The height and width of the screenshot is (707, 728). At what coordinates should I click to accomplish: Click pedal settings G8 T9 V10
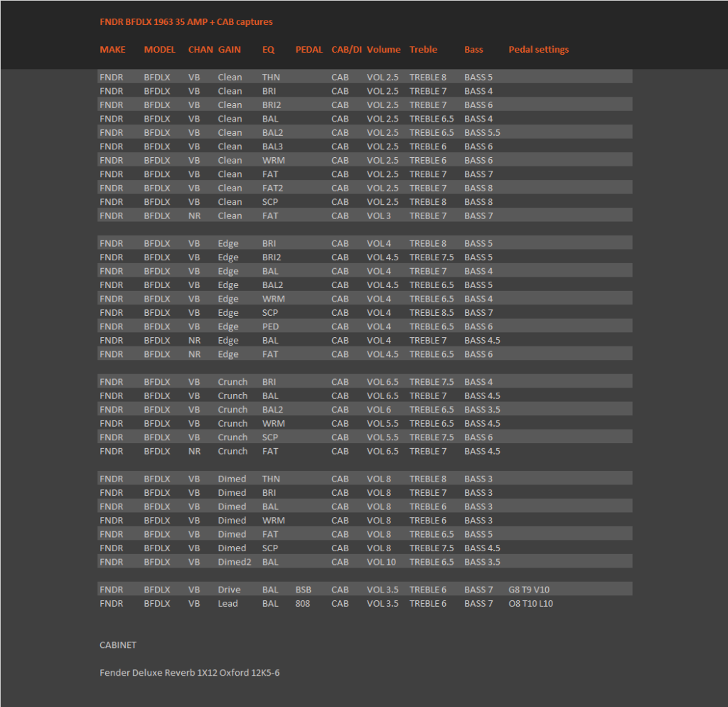click(x=529, y=590)
